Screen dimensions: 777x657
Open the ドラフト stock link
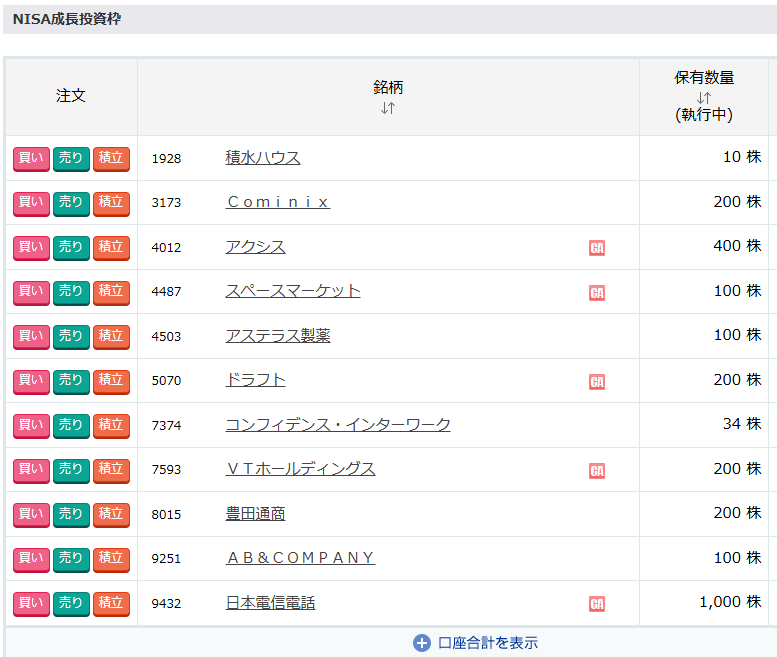tap(255, 380)
